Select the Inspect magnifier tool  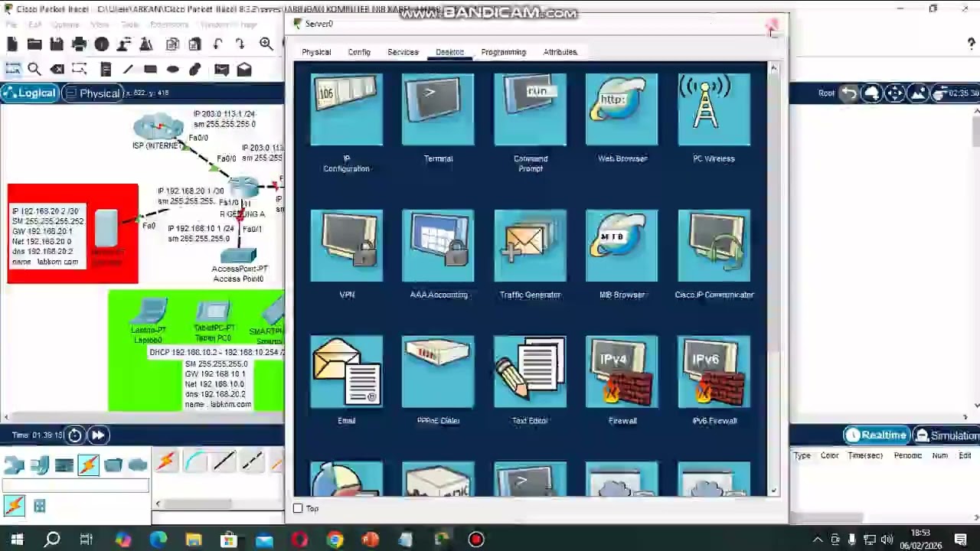pyautogui.click(x=34, y=70)
